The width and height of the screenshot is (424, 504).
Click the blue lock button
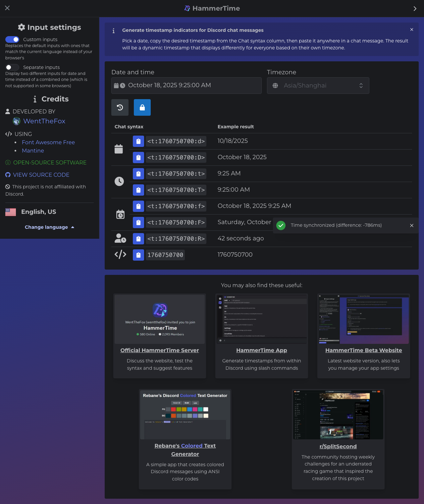pyautogui.click(x=142, y=107)
